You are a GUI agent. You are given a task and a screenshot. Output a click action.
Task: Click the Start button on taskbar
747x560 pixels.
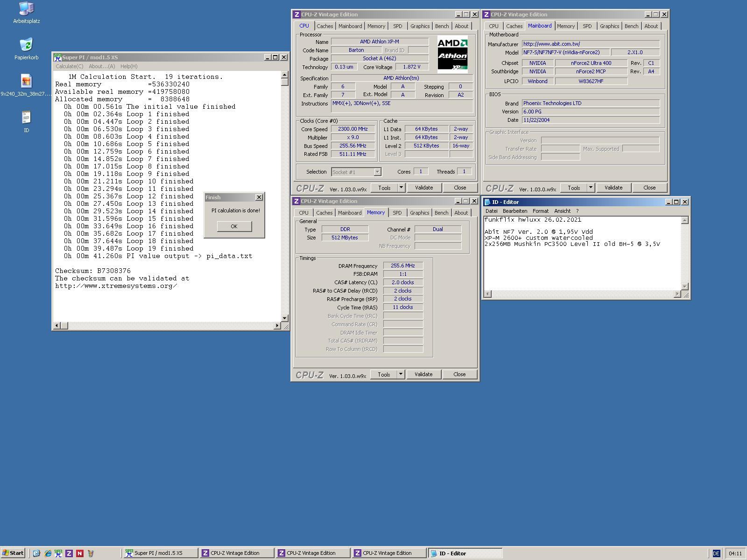(x=13, y=553)
